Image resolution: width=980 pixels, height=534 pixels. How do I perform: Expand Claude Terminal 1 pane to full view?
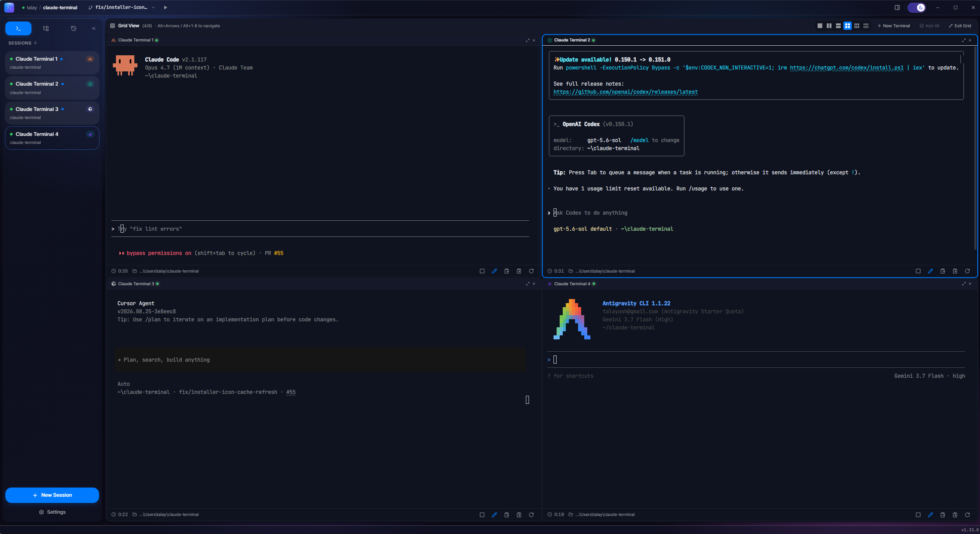coord(528,40)
